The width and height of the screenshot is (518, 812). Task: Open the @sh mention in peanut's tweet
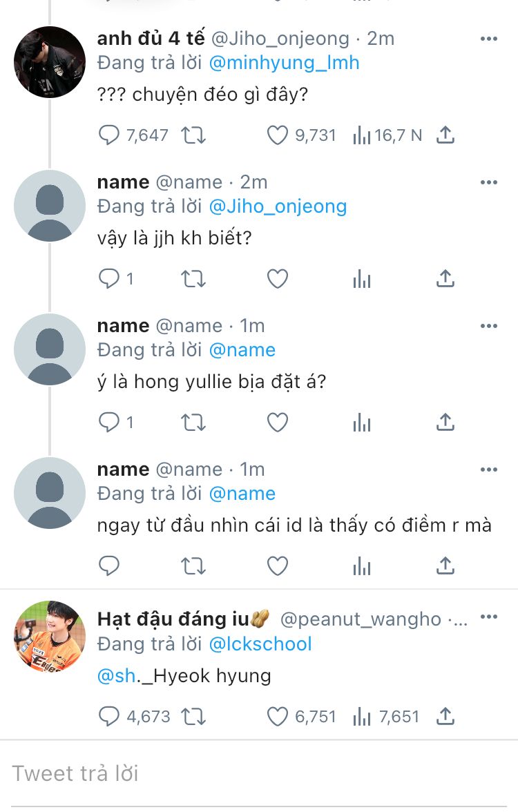point(117,676)
